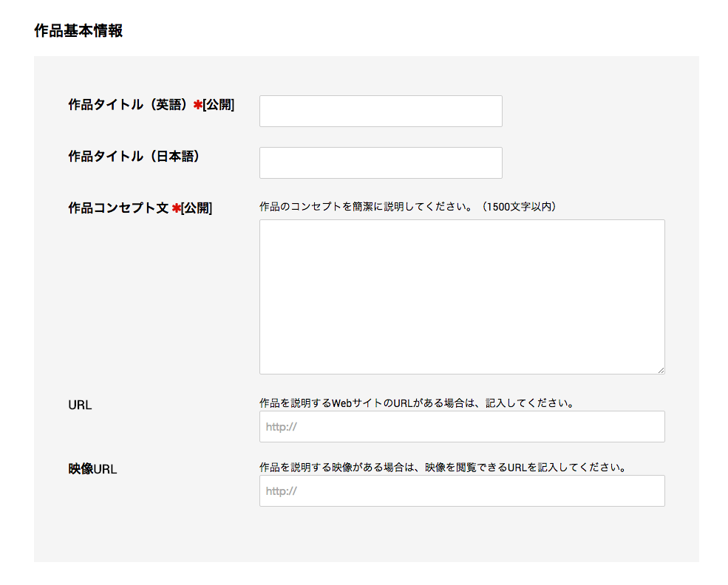Screen dimensions: 728x585
Task: Click inside the 作品コンセプト文 large text area
Action: (462, 297)
